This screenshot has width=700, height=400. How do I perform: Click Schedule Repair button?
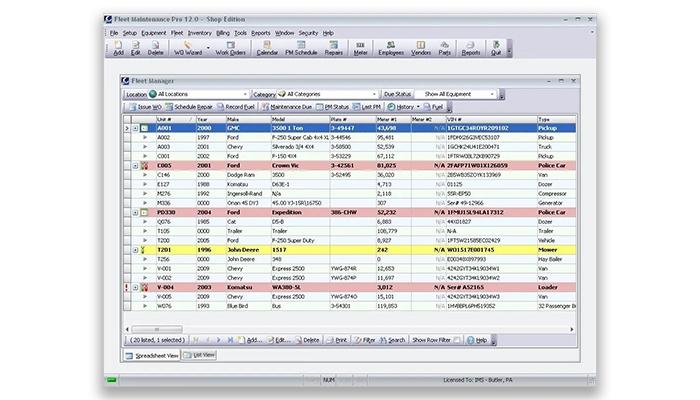point(189,107)
